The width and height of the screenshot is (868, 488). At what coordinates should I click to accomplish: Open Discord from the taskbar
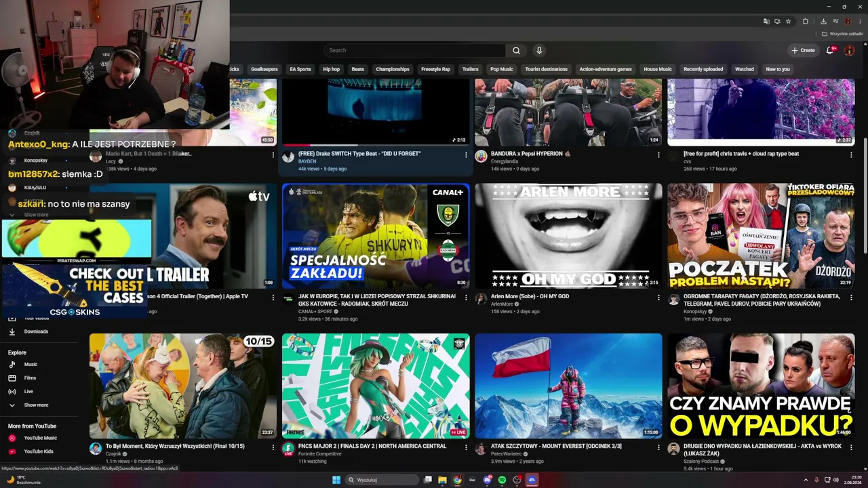pos(487,480)
